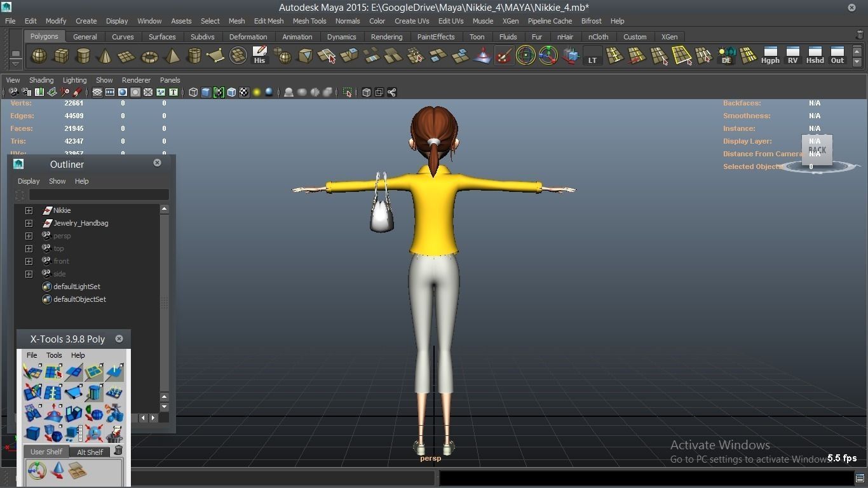Toggle X-ray display in viewport toolbar

point(366,92)
